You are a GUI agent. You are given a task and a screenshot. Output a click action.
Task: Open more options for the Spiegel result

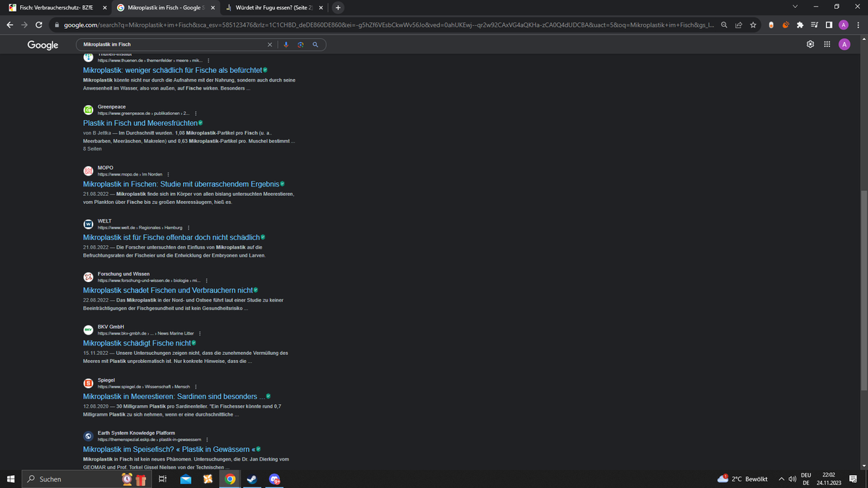pyautogui.click(x=196, y=387)
